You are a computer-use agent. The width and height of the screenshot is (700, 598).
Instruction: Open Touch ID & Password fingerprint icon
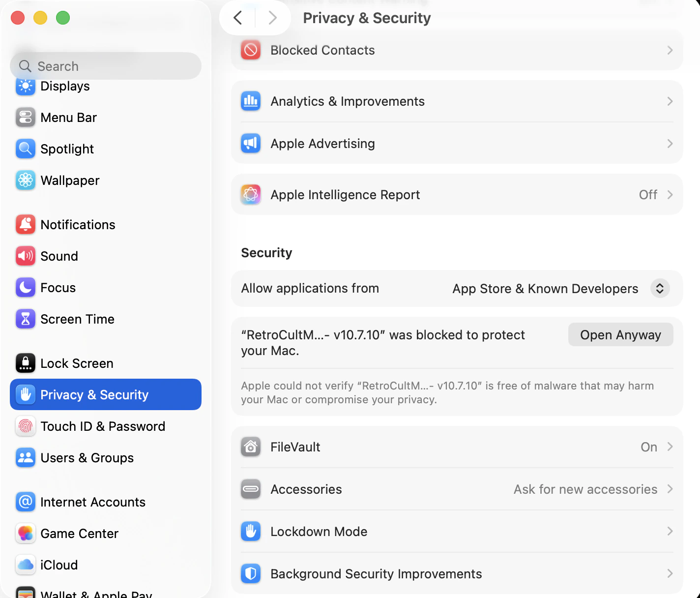[x=26, y=426]
